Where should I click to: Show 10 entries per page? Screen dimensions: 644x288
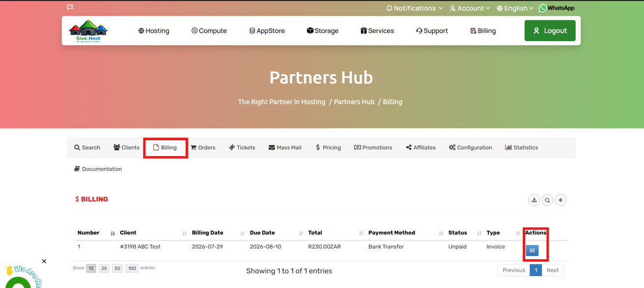pos(91,268)
